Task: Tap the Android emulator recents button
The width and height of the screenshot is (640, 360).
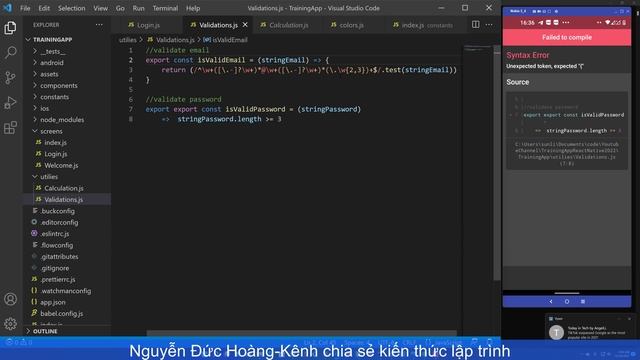Action: pyautogui.click(x=583, y=302)
